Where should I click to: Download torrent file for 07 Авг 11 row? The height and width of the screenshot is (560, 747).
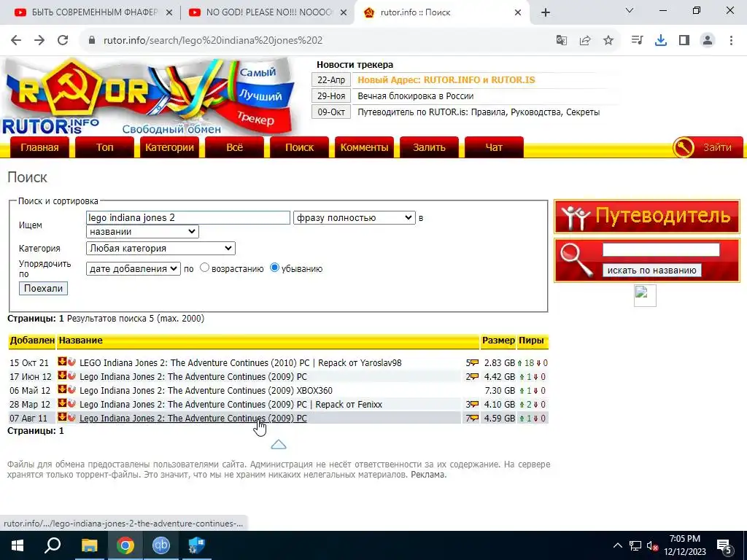(62, 417)
